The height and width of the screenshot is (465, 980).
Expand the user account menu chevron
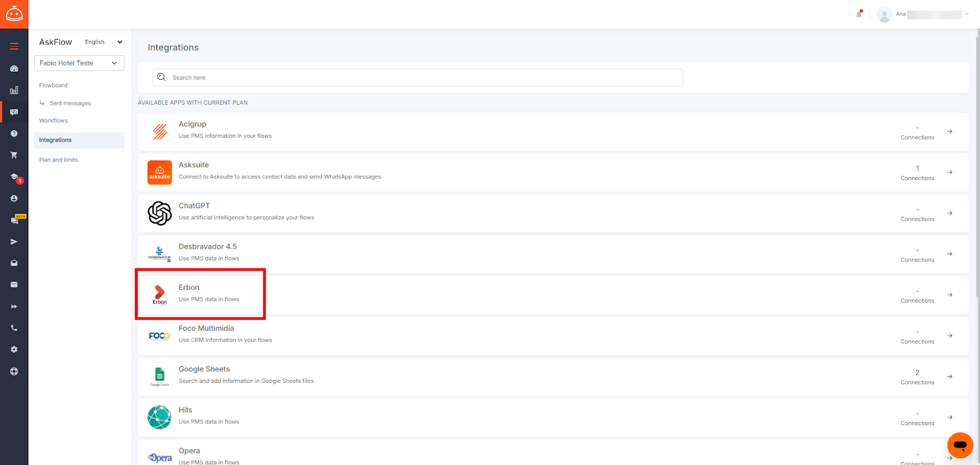pyautogui.click(x=967, y=14)
